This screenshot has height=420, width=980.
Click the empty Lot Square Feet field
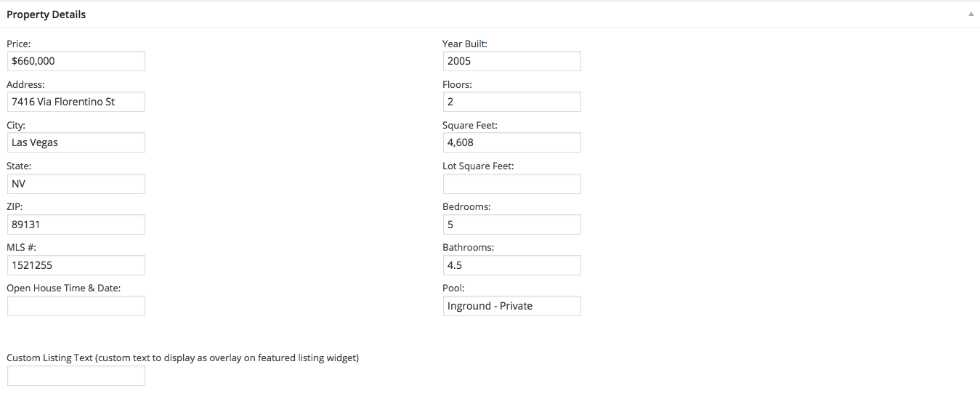coord(512,184)
